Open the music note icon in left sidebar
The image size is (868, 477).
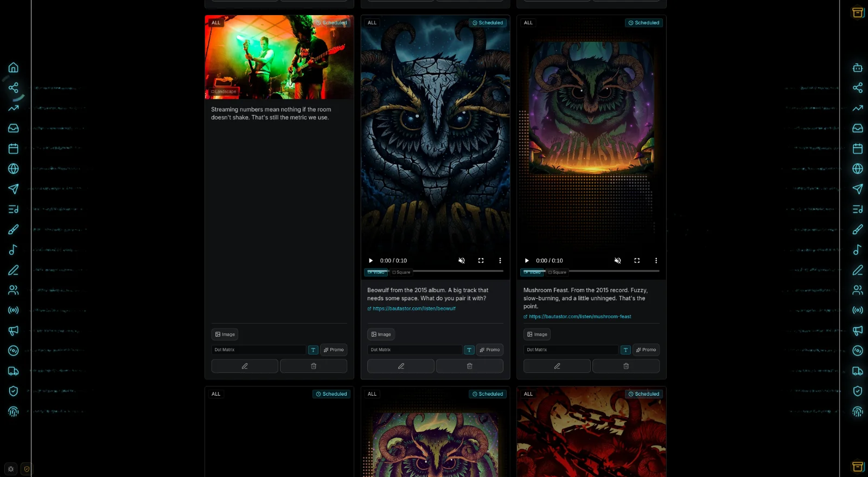point(14,250)
